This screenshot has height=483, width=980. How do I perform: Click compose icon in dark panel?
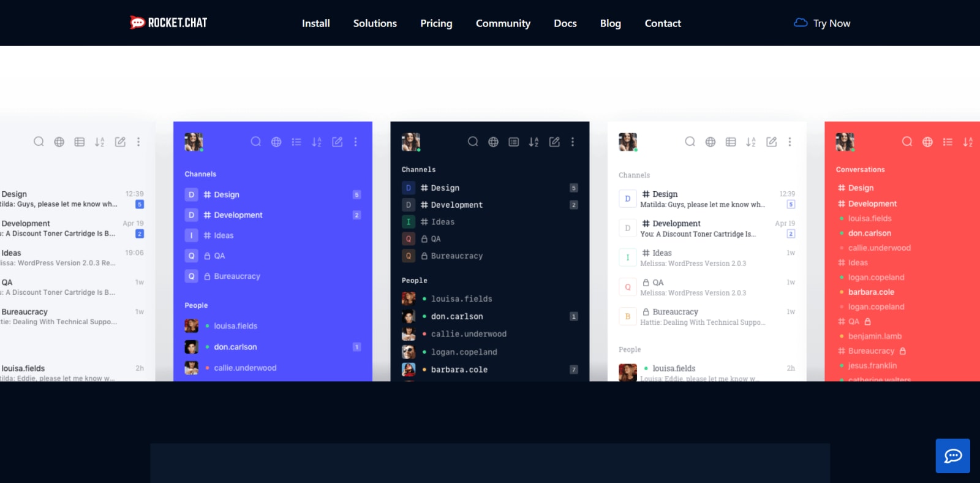point(554,142)
